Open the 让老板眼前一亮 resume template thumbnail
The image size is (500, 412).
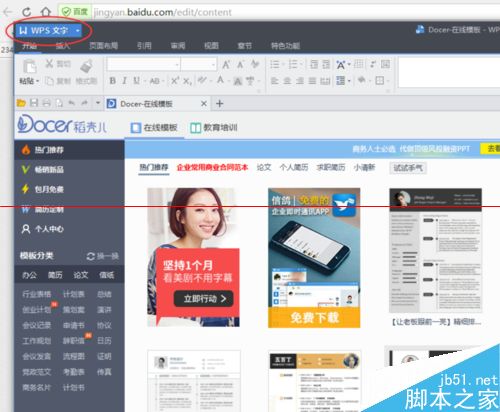click(x=435, y=251)
